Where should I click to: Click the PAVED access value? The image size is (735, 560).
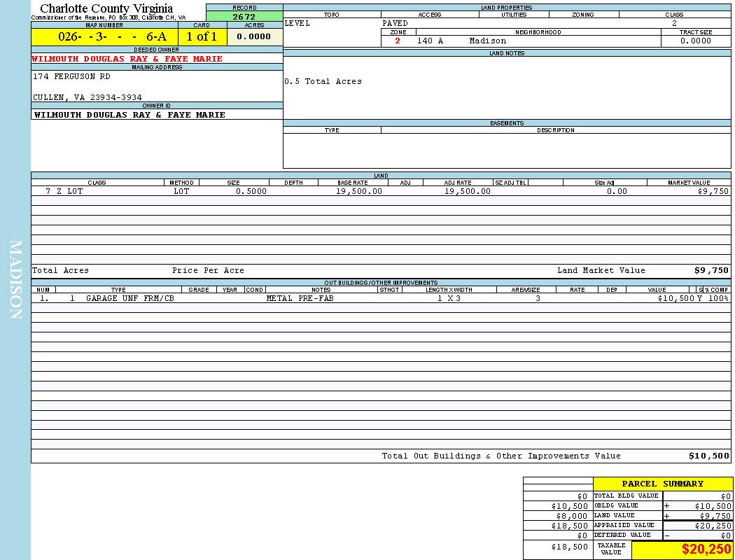pos(395,23)
